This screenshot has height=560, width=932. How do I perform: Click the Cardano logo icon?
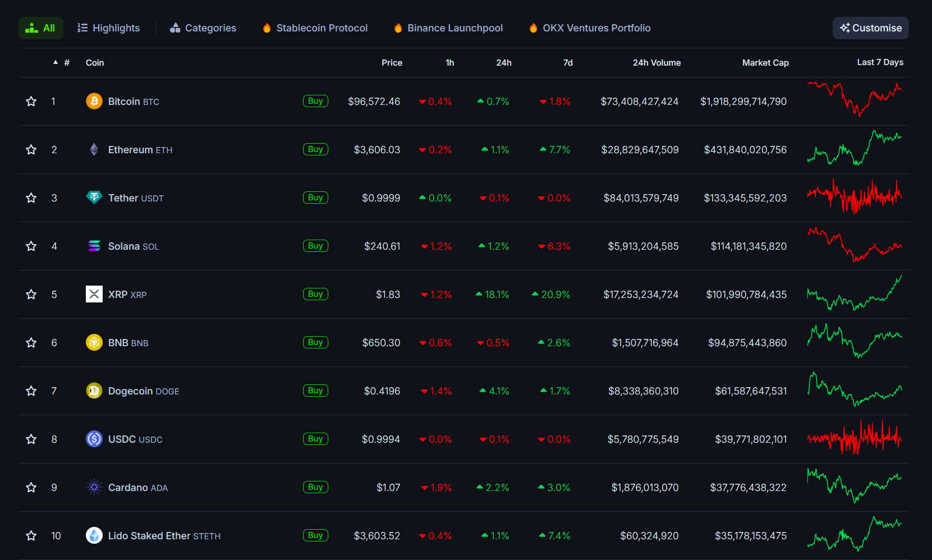(x=94, y=488)
